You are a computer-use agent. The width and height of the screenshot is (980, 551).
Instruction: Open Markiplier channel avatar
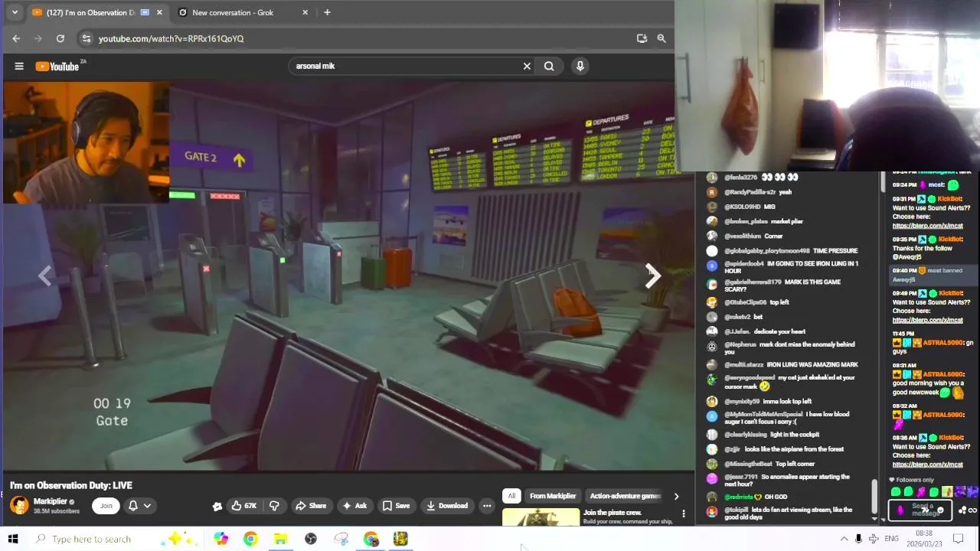click(19, 505)
